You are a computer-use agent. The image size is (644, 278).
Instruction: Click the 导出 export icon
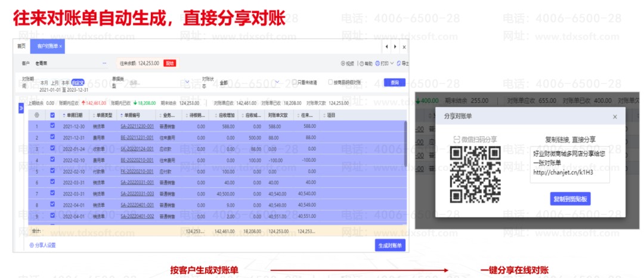coord(400,63)
